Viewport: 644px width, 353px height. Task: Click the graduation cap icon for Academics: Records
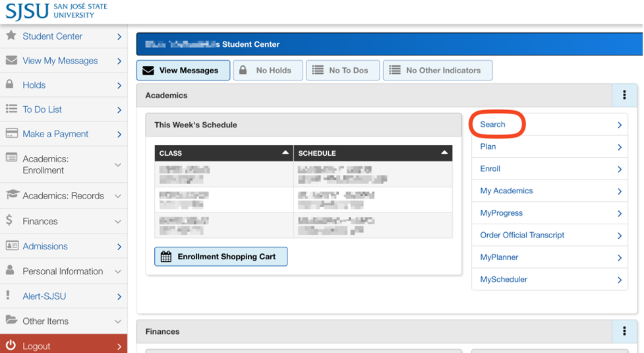pos(12,195)
